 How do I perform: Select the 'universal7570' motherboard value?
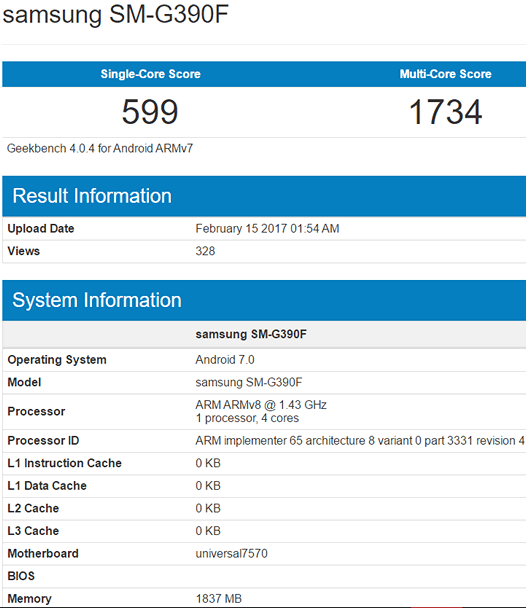(x=231, y=553)
